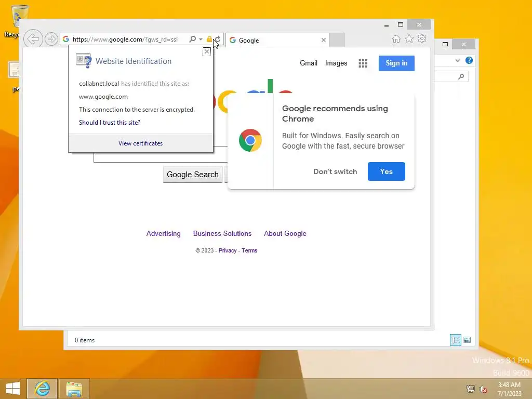Expand the ribbon chevron in Explorer window
Viewport: 532px width, 399px height.
pos(457,61)
